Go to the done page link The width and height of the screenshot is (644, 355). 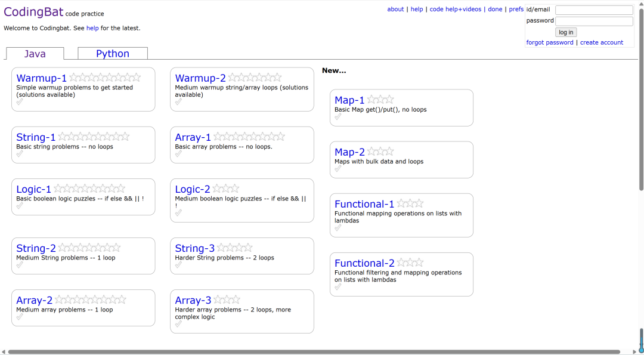point(495,9)
